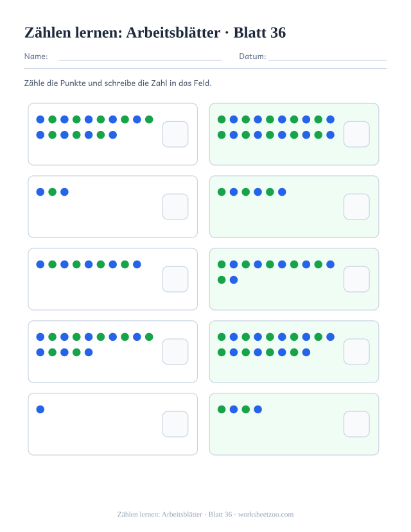Click answer box of the eighteen-dot card
The width and height of the screenshot is (411, 532).
pos(356,352)
